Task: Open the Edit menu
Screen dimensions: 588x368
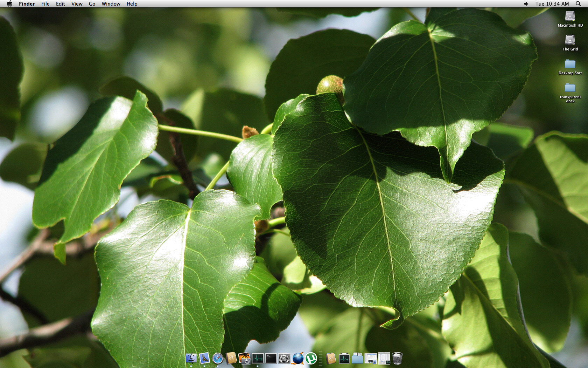Action: tap(60, 4)
